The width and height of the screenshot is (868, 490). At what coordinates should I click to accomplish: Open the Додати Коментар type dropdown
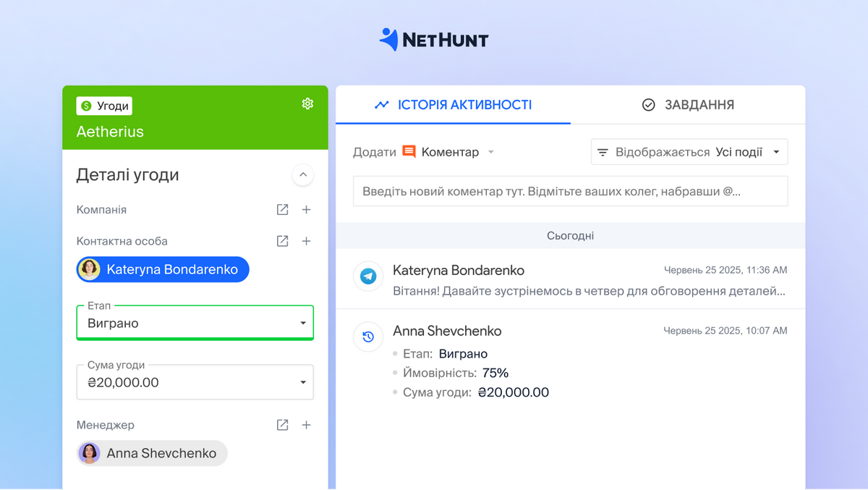pos(490,152)
